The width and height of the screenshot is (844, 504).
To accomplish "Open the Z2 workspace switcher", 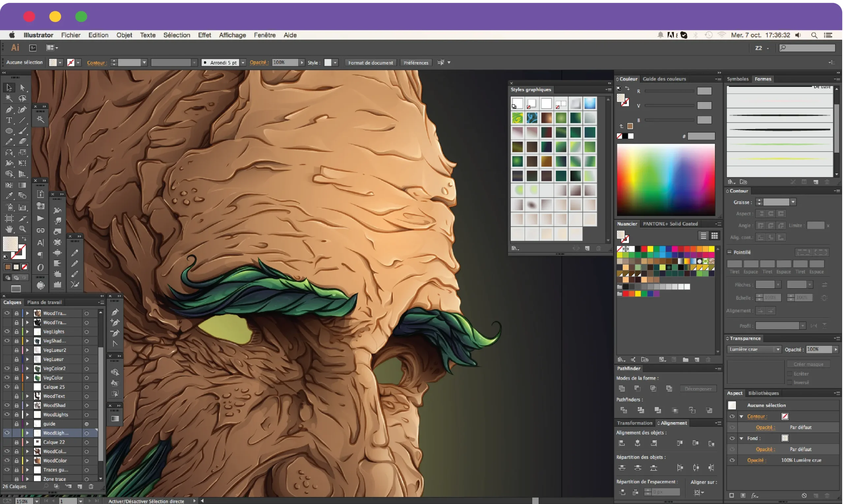I will coord(762,48).
